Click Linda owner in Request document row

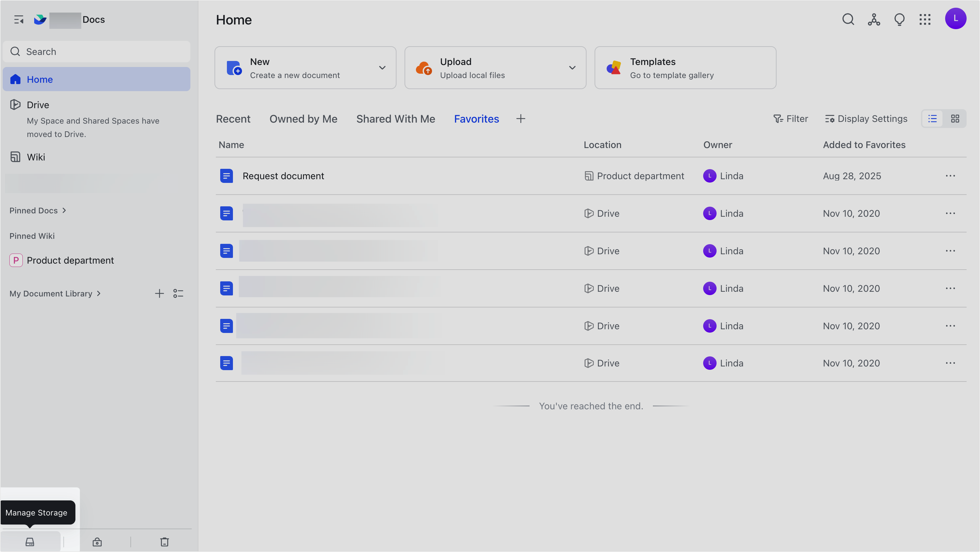(723, 176)
